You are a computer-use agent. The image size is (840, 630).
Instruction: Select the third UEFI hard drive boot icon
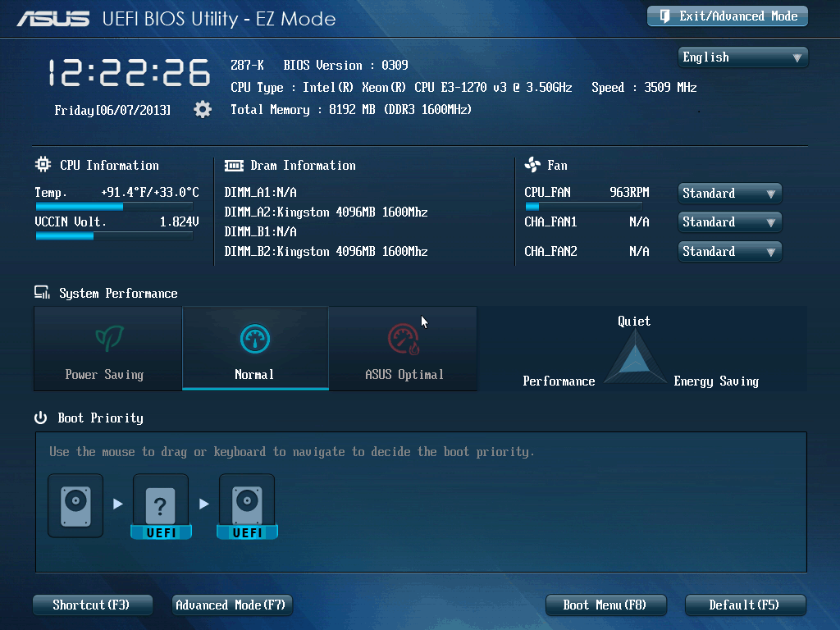point(247,504)
